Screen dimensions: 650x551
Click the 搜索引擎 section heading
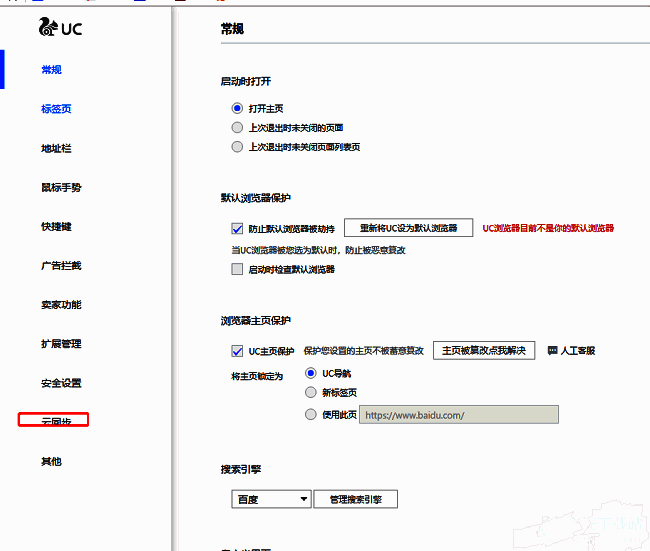(x=241, y=469)
